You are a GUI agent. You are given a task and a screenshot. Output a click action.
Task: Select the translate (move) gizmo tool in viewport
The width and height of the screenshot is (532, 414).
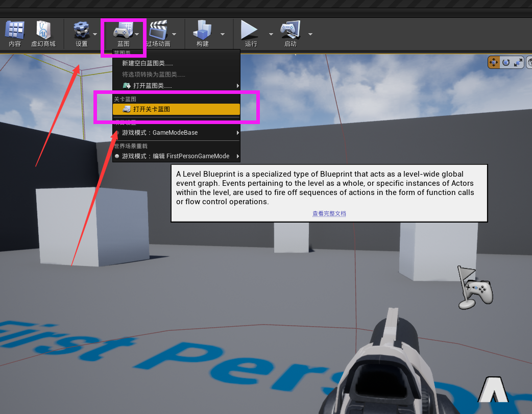click(x=494, y=62)
